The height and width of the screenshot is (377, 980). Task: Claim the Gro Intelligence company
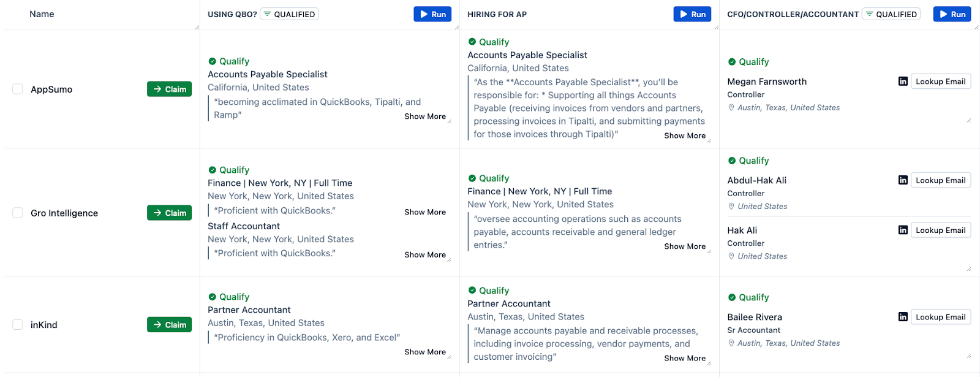click(x=169, y=213)
